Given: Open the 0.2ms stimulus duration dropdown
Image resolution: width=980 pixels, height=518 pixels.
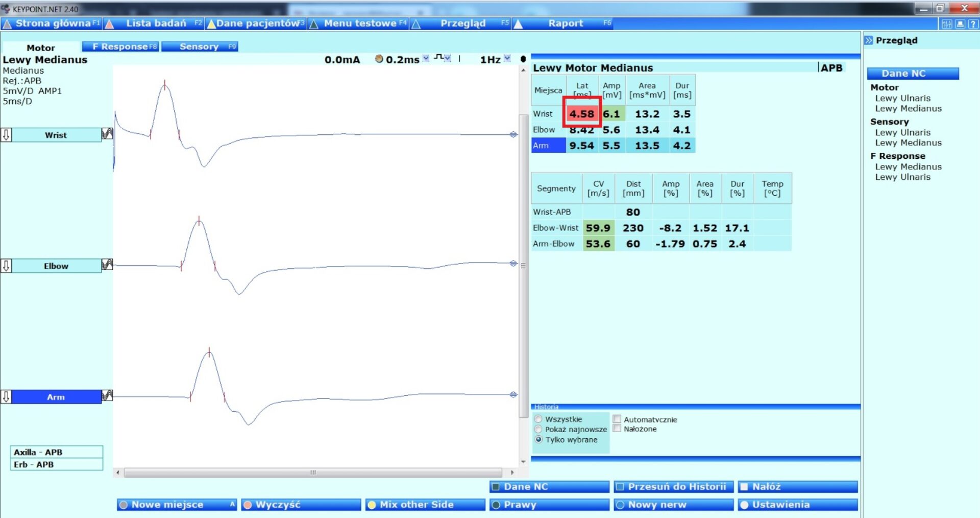Looking at the screenshot, I should click(x=426, y=59).
